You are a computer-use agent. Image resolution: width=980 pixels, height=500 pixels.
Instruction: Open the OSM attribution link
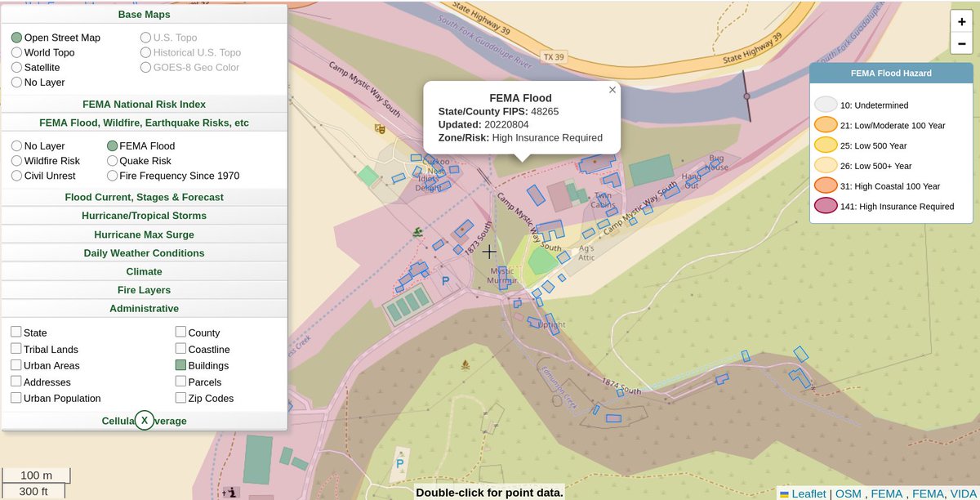pos(848,493)
